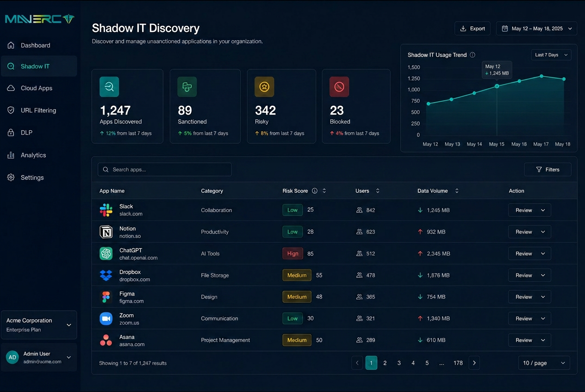Click the Figma app logo
Image resolution: width=585 pixels, height=392 pixels.
click(x=106, y=297)
